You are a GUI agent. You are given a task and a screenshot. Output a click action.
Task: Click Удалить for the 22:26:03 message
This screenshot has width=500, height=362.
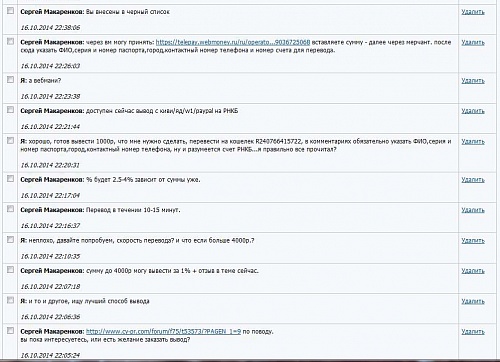[x=473, y=43]
